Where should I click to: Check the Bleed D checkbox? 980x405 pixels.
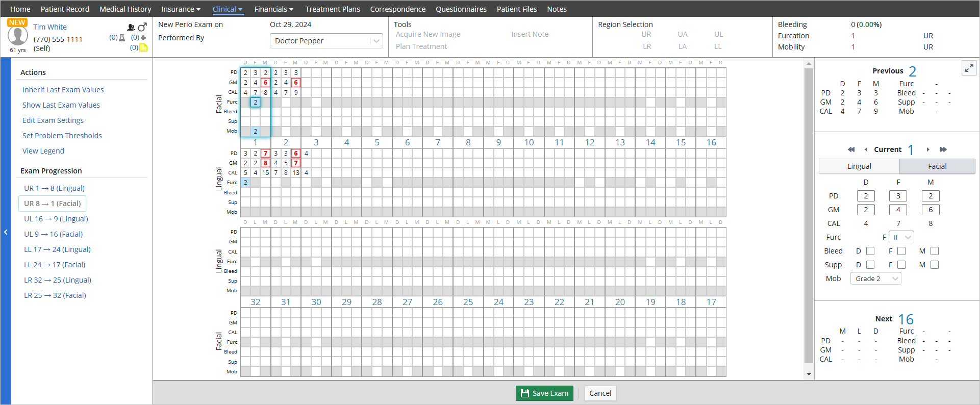pos(870,251)
